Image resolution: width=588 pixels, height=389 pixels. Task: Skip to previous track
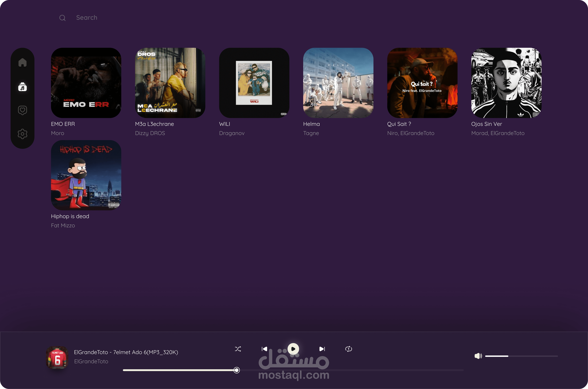click(x=264, y=349)
